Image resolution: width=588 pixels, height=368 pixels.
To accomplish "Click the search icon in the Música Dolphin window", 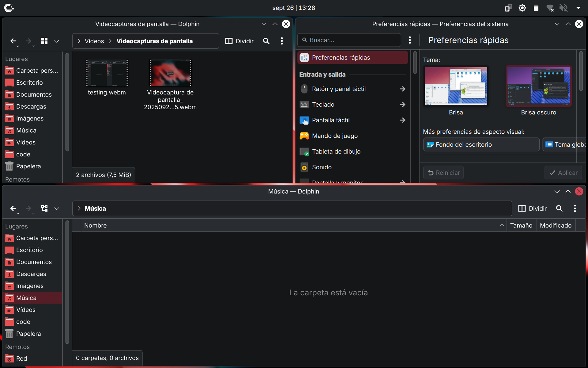I will (x=559, y=208).
